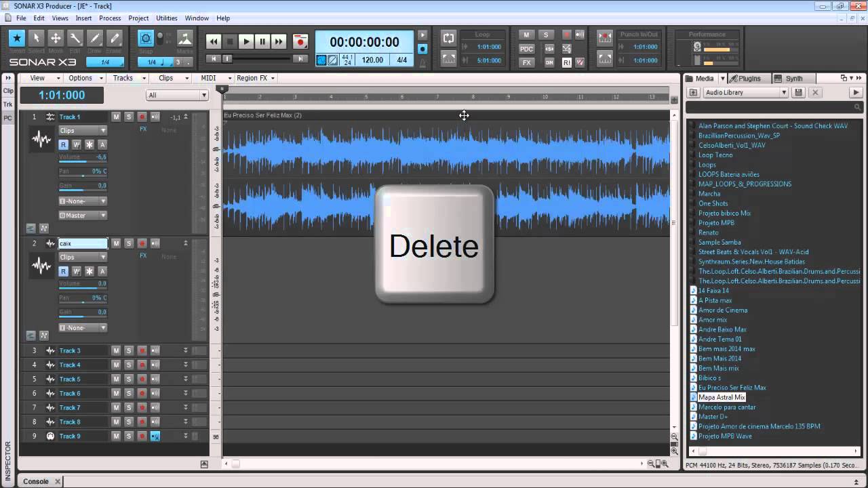868x488 pixels.
Task: Open the Marks landmark module button
Action: [x=184, y=39]
